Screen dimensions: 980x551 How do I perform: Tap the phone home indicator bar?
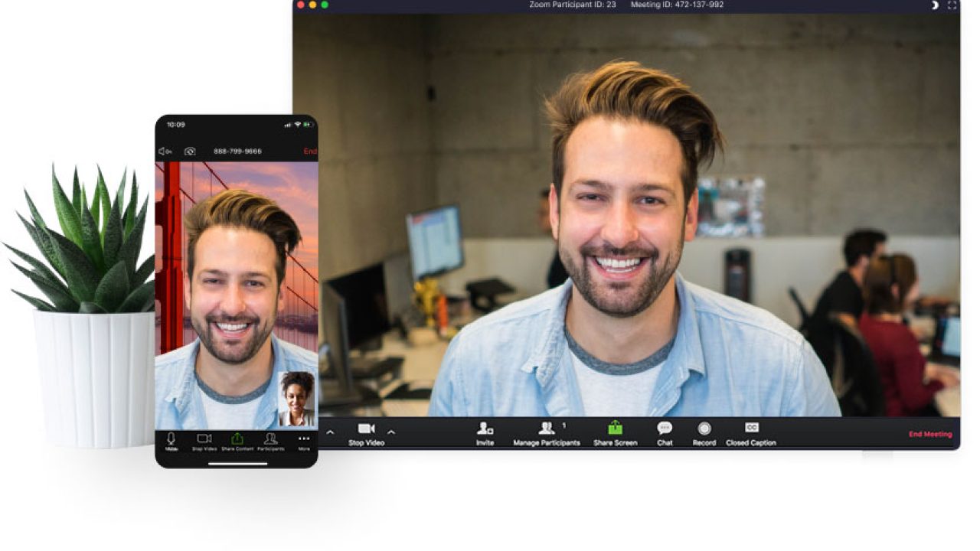237,463
